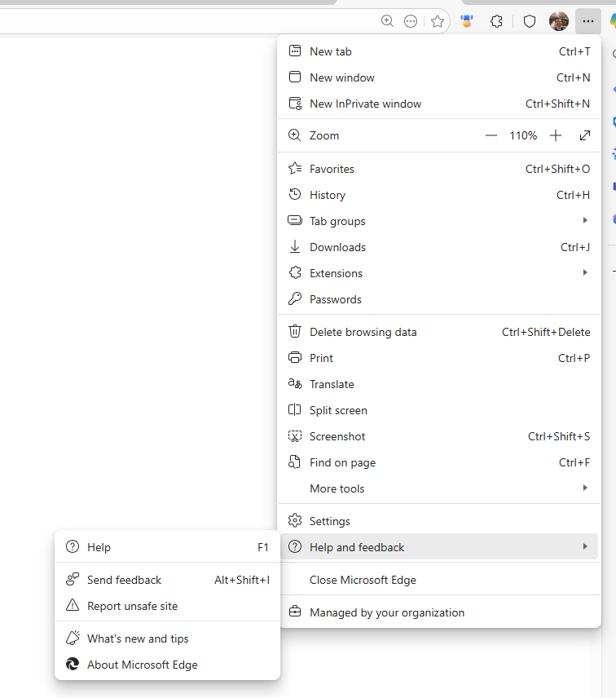The height and width of the screenshot is (698, 616).
Task: Click the Ctrl+N shortcut text
Action: coord(574,77)
